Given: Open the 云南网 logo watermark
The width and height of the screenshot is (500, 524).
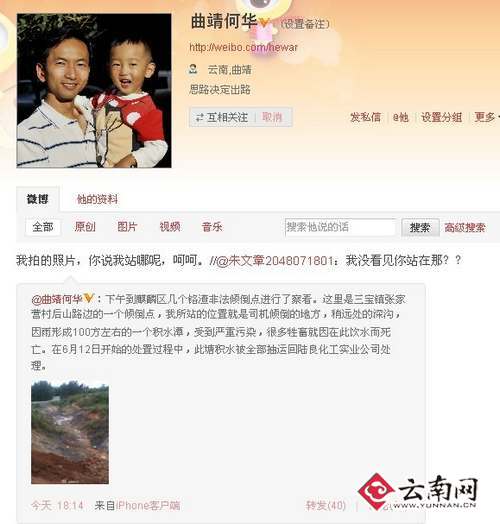Looking at the screenshot, I should tap(418, 491).
